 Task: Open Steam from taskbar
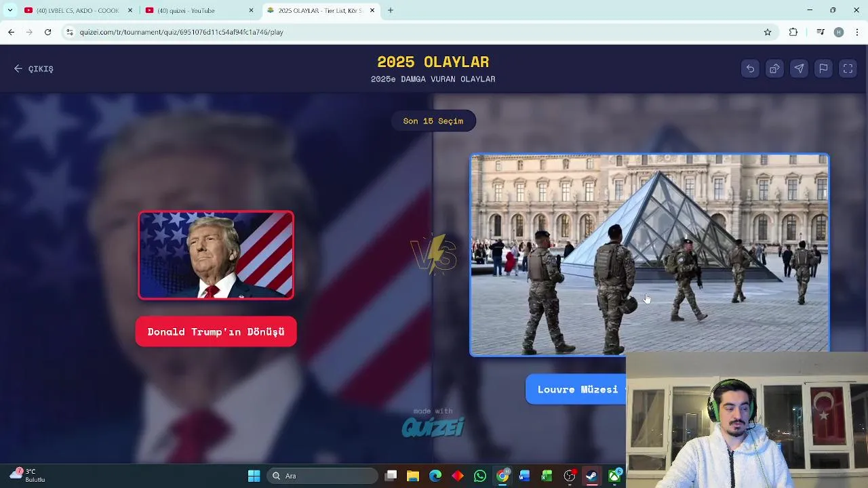tap(591, 476)
